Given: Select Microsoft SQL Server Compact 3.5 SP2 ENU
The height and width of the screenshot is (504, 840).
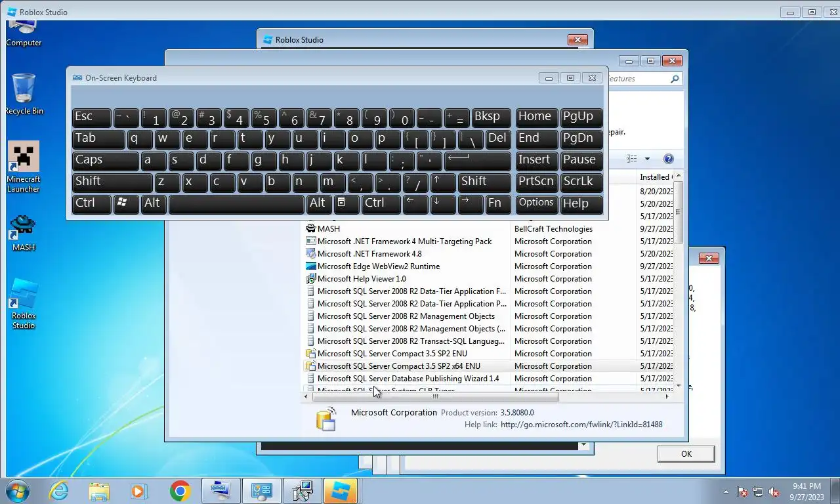Looking at the screenshot, I should click(488, 354).
